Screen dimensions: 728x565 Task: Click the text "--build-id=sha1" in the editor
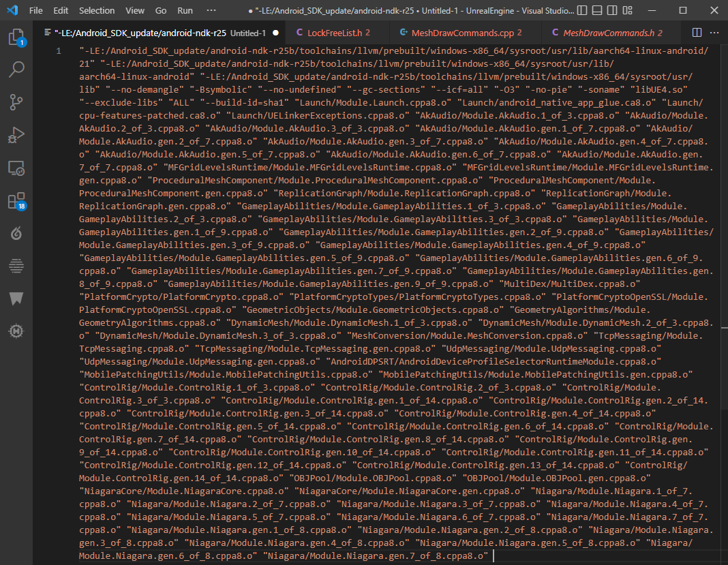coord(247,103)
